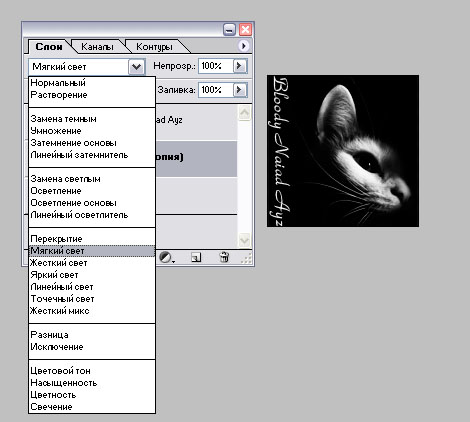Choose Линейный осветлитель blend mode
The image size is (470, 422).
(x=92, y=215)
